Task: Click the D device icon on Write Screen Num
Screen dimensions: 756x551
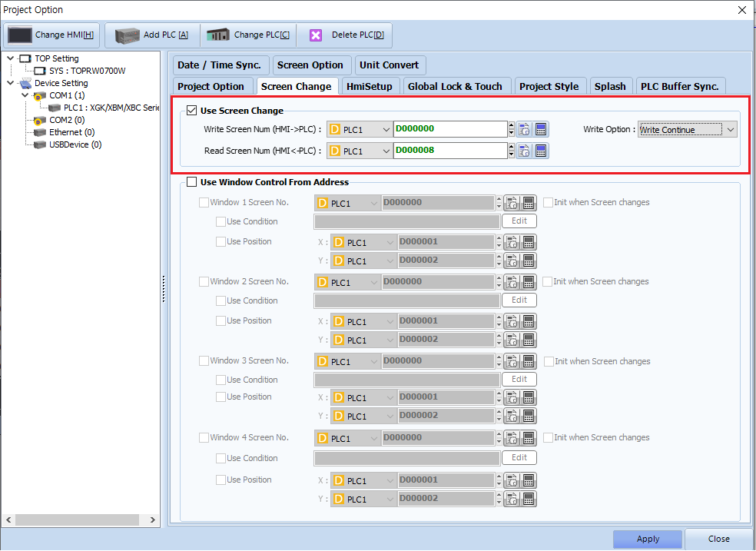Action: tap(334, 130)
